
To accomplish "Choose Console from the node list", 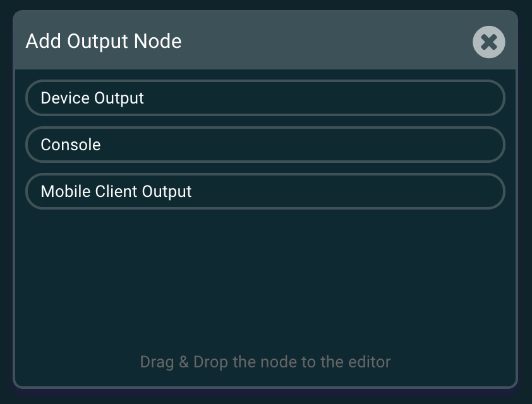I will (265, 145).
